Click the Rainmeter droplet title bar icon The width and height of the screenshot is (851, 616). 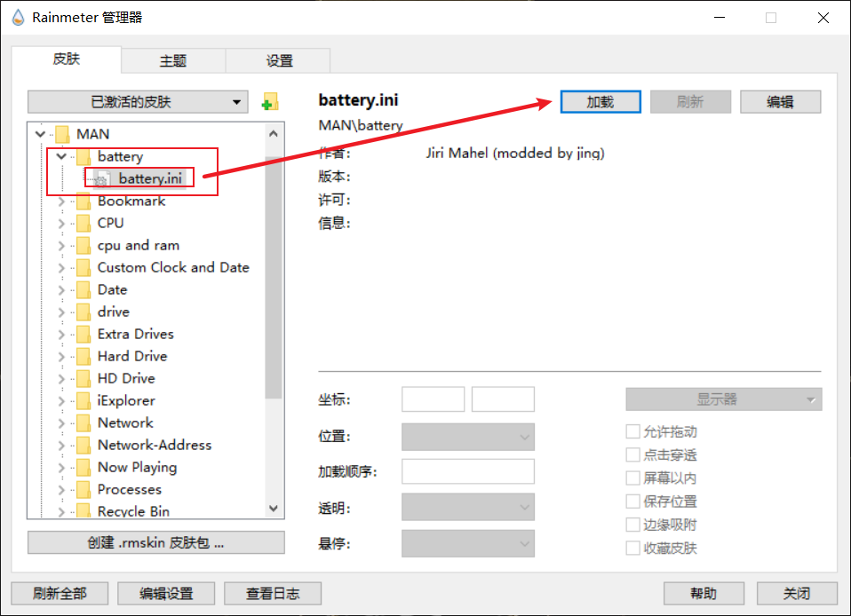click(x=18, y=18)
